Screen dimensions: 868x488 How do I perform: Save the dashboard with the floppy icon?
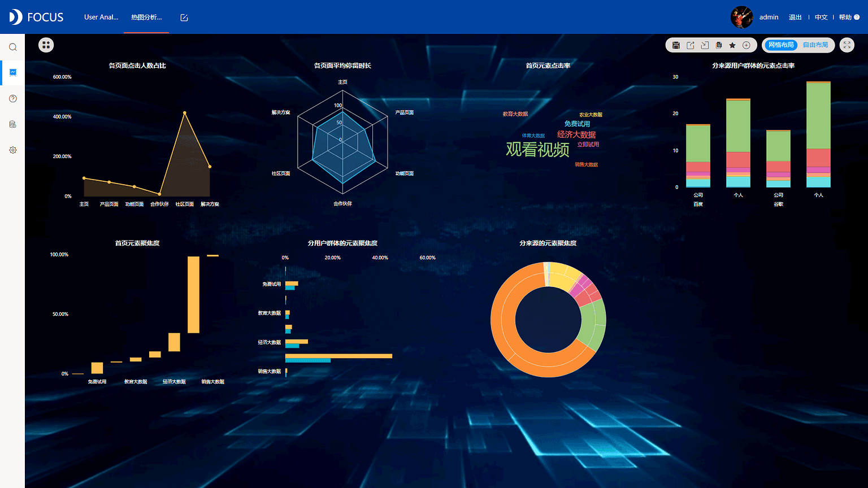click(676, 45)
